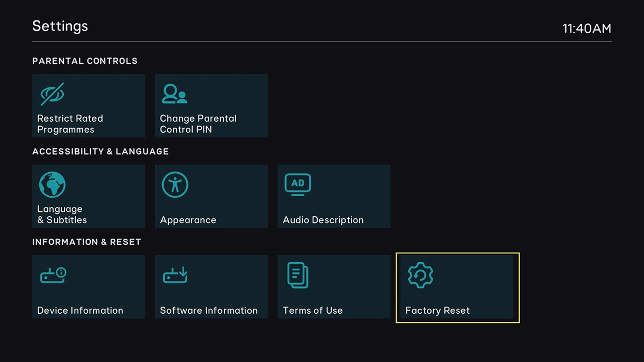644x362 pixels.
Task: Click the Change Parental Control PIN people icon
Action: 174,94
